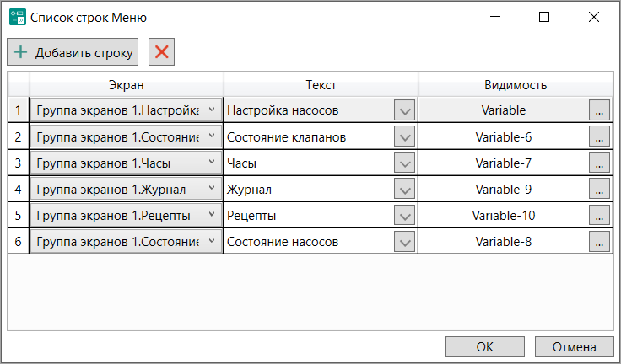Open ellipsis button for Variable in row 1
The width and height of the screenshot is (621, 364).
599,110
